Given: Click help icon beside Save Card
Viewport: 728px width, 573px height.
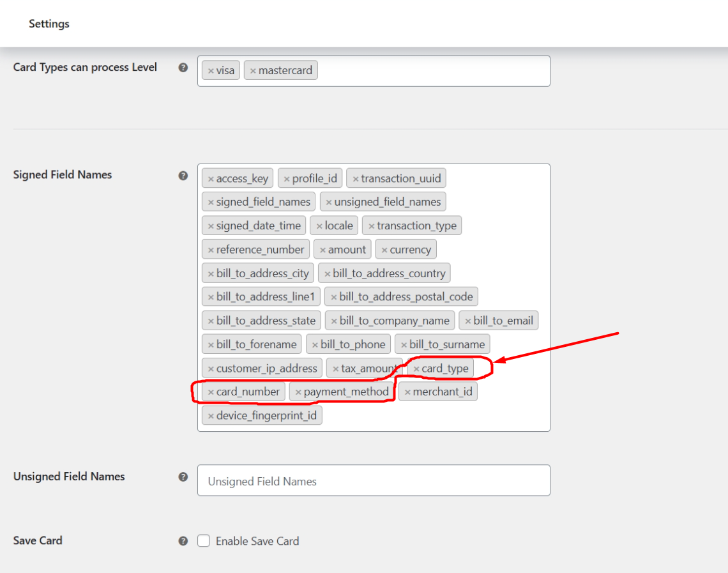Looking at the screenshot, I should tap(183, 541).
